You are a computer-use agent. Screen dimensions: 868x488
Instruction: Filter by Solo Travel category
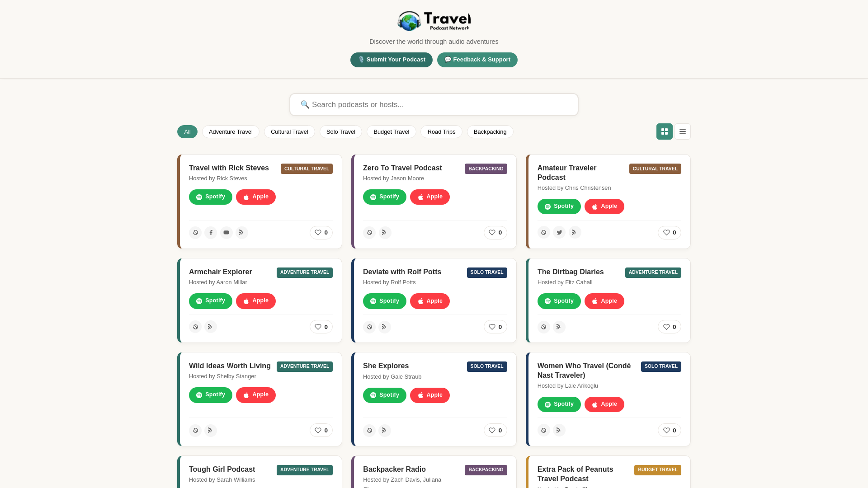(341, 132)
